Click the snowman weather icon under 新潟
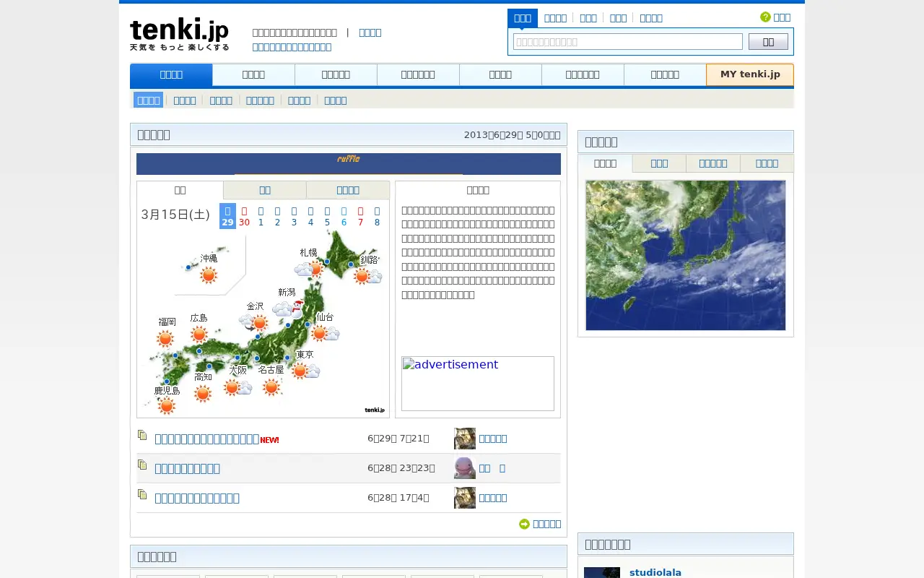 [288, 309]
